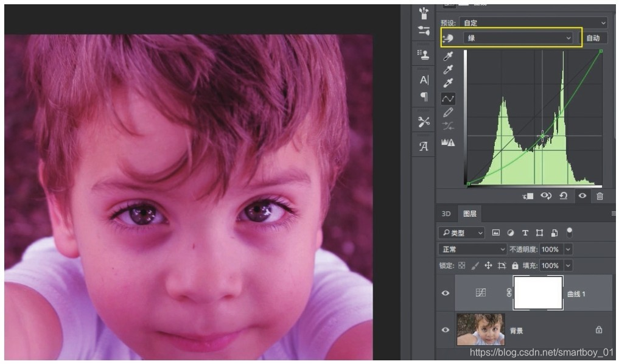
Task: Choose the edit-points curve mode icon
Action: 448,99
